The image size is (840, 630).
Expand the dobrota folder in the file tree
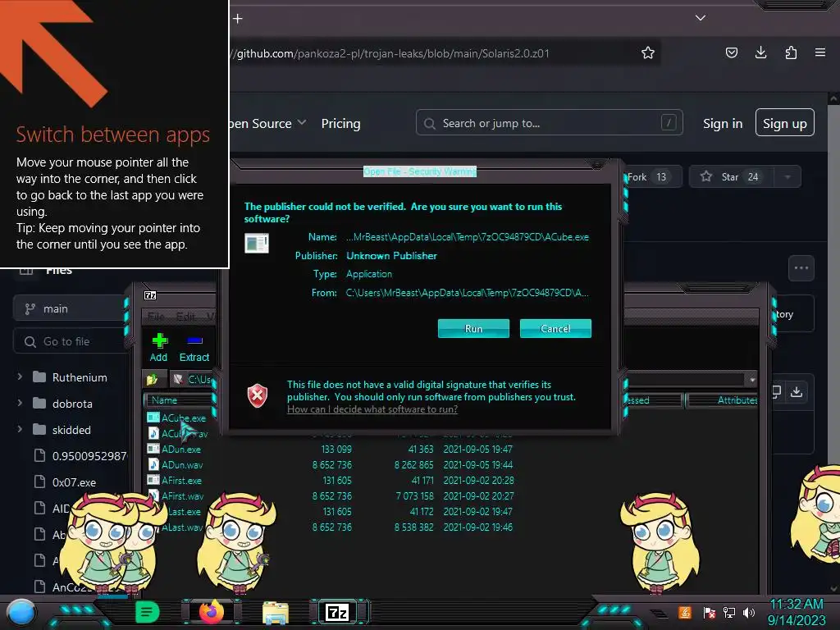(x=20, y=403)
